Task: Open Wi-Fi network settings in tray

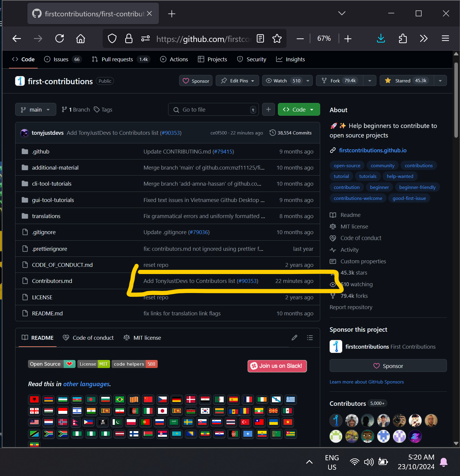Action: (x=354, y=462)
